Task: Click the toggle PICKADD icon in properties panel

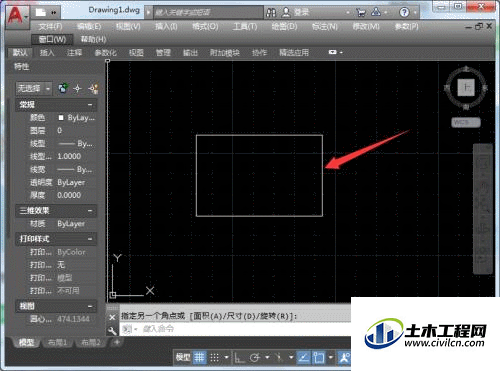Action: (x=63, y=88)
